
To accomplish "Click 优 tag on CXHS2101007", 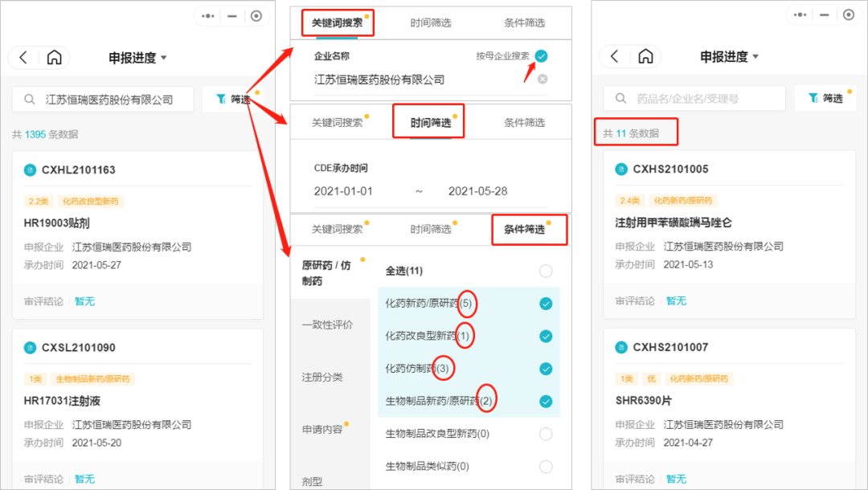I will (x=652, y=379).
